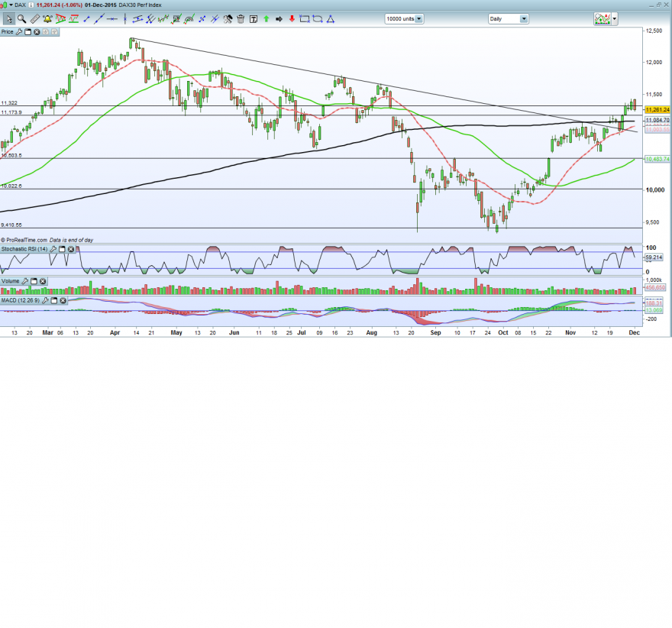Close the Volume indicator panel
Image resolution: width=672 pixels, height=628 pixels.
pyautogui.click(x=43, y=281)
